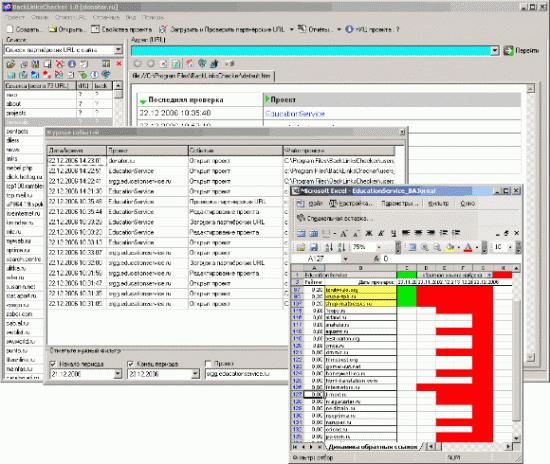
Task: Click the cyan address URL input field
Action: [x=311, y=51]
